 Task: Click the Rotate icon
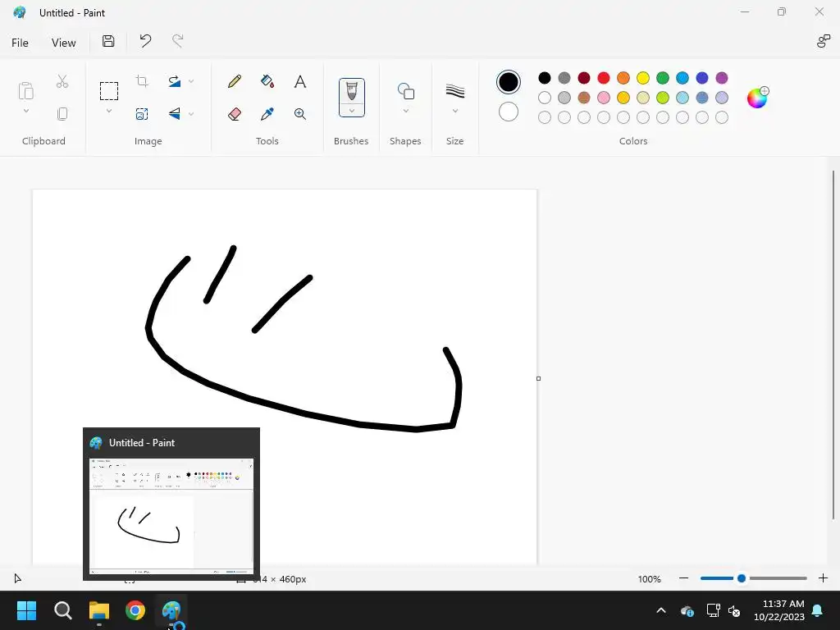[x=174, y=81]
